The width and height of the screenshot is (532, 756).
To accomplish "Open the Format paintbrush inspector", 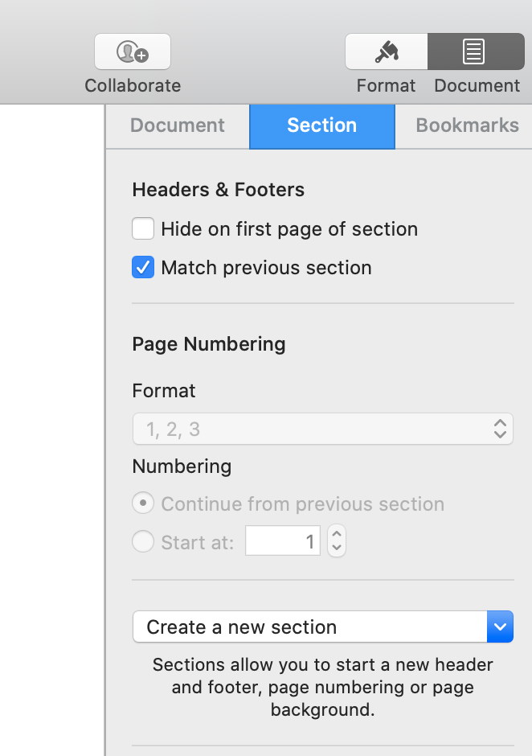I will tap(387, 51).
